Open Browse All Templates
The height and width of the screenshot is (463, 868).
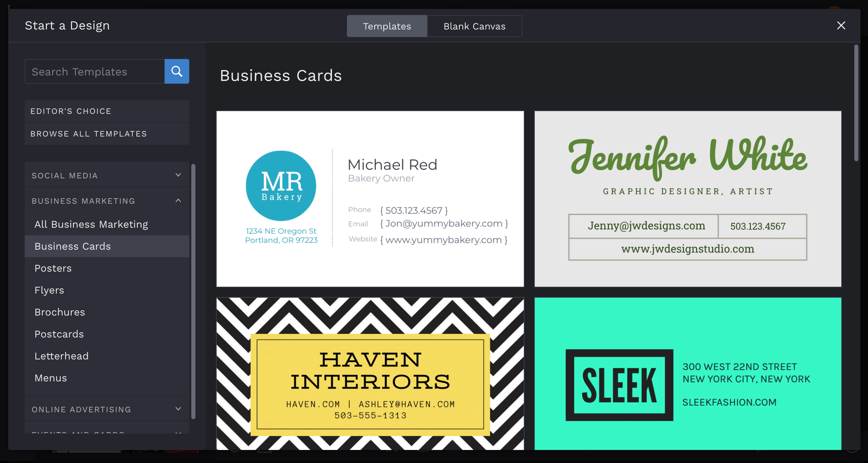pos(107,134)
